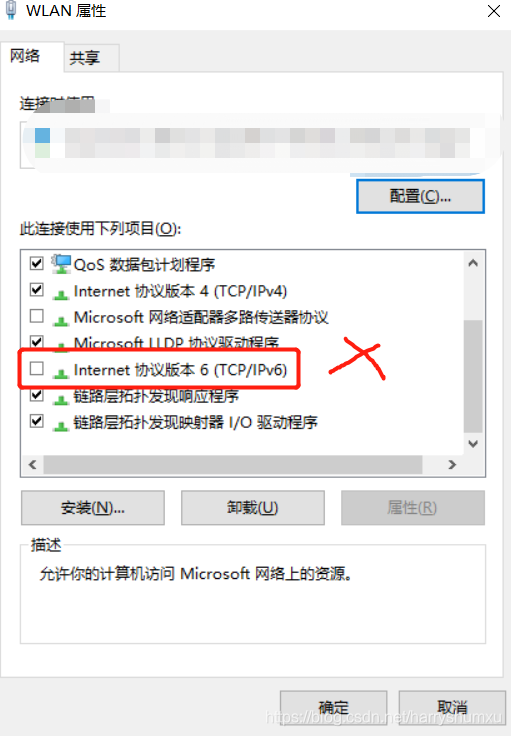Click the network icon beside Internet 协议版本 6
The width and height of the screenshot is (511, 736).
[x=61, y=373]
